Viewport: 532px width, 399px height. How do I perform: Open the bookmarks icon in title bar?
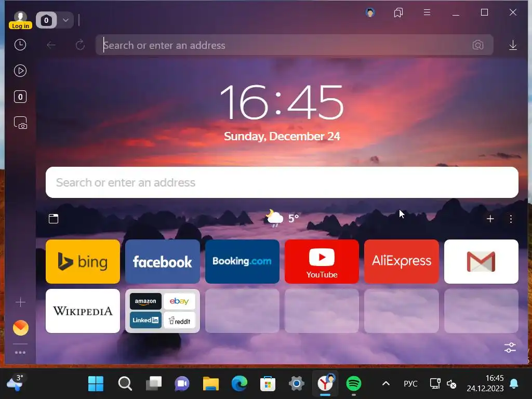tap(398, 13)
